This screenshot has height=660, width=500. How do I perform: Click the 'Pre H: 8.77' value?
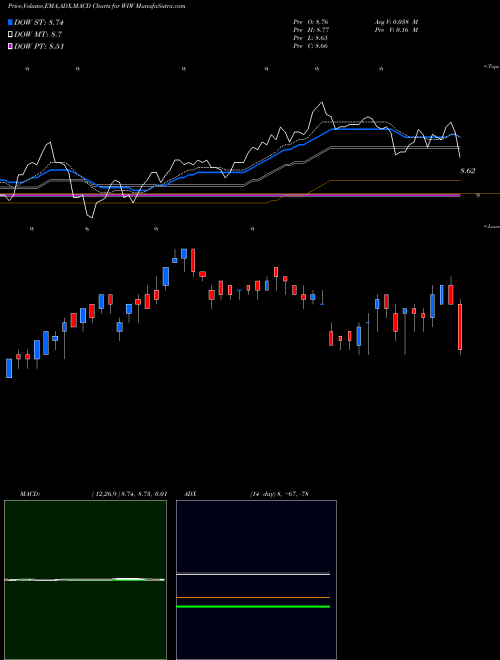(x=311, y=30)
